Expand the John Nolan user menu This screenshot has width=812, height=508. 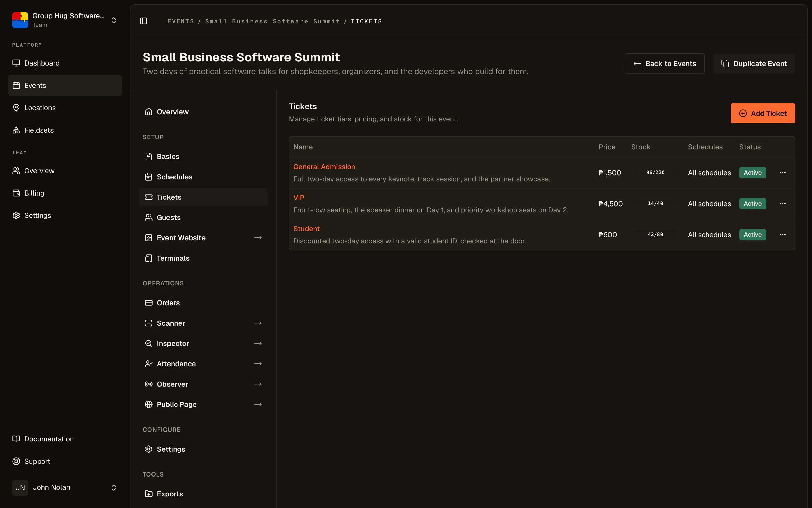point(114,487)
